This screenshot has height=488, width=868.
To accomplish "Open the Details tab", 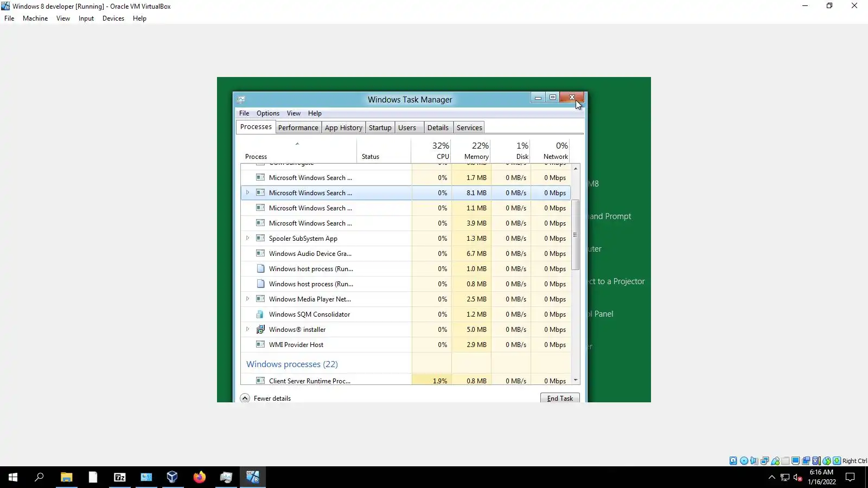I will (438, 128).
